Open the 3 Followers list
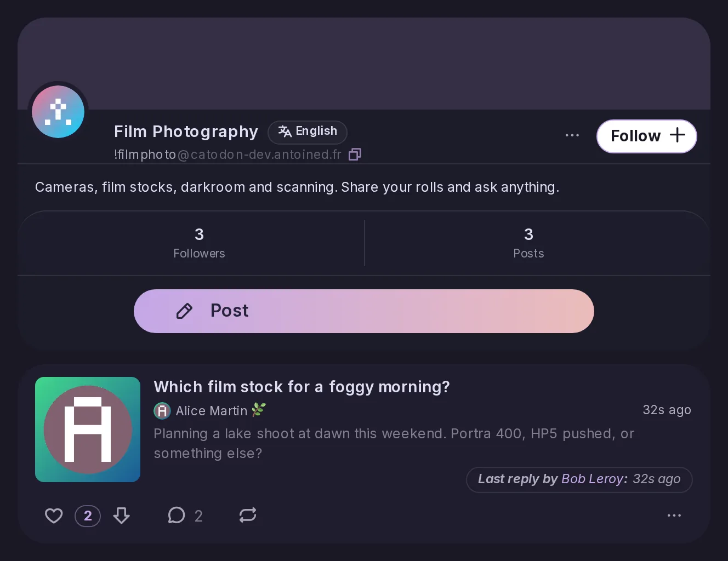 coord(199,243)
